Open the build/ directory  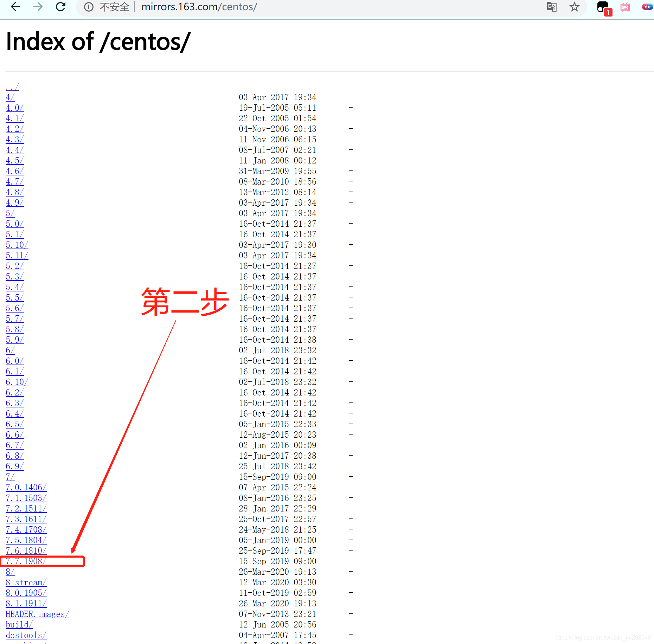19,624
